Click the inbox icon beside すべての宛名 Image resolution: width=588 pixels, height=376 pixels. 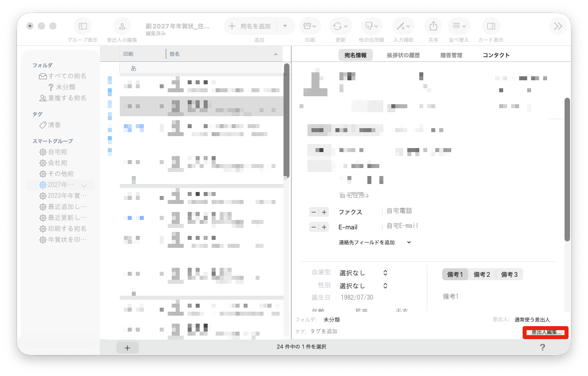tap(43, 76)
